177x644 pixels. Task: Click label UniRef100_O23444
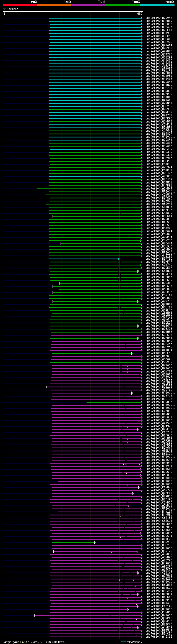click(159, 244)
